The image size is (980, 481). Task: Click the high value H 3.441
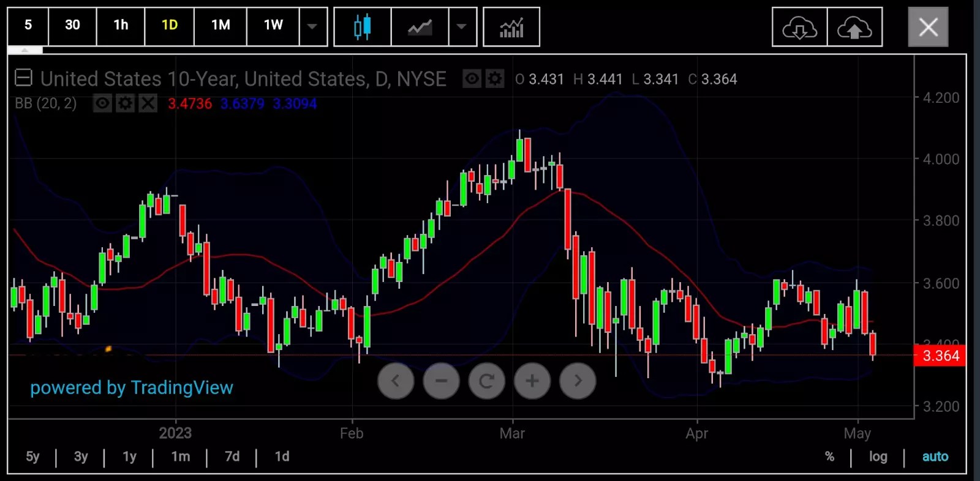[x=598, y=80]
